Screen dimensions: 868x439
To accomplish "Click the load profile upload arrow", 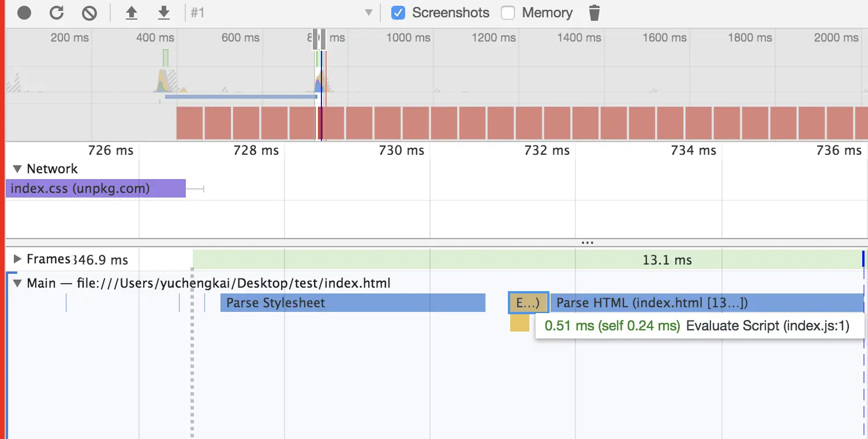I will coord(132,13).
